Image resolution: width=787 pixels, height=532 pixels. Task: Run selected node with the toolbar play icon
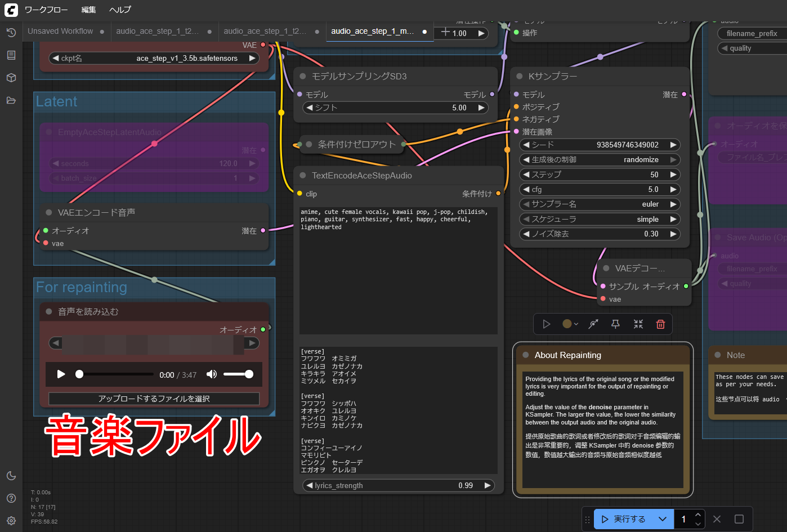[546, 324]
